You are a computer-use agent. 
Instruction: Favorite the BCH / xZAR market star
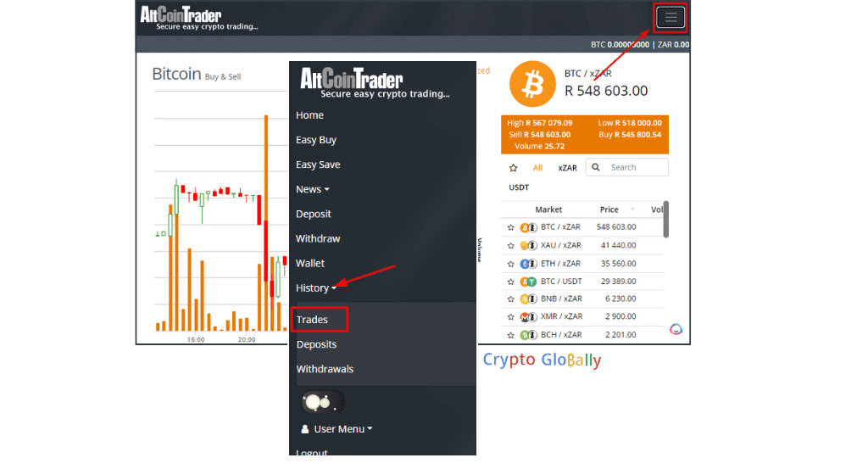point(511,335)
